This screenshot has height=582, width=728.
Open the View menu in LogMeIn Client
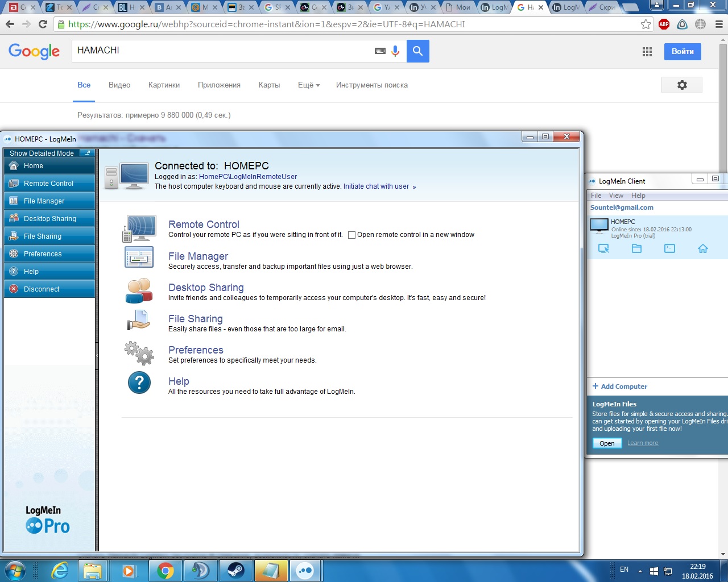(x=616, y=196)
